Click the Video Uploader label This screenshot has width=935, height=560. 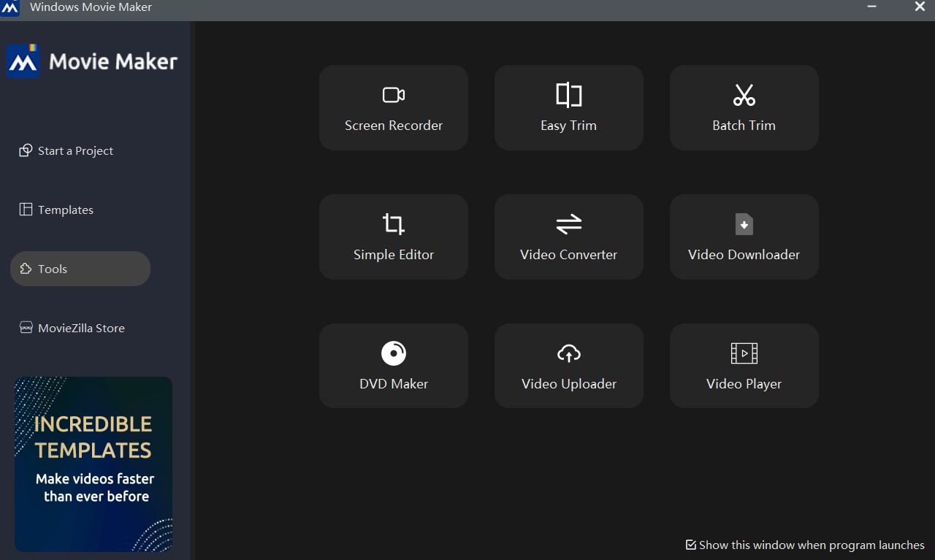click(x=568, y=384)
